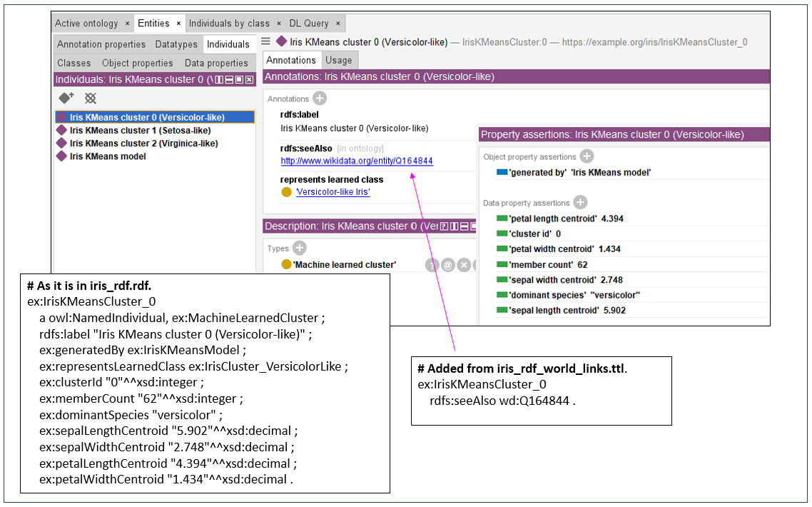
Task: Select Iris KMeans cluster 0 (Versicolor-like) individual
Action: pyautogui.click(x=154, y=117)
